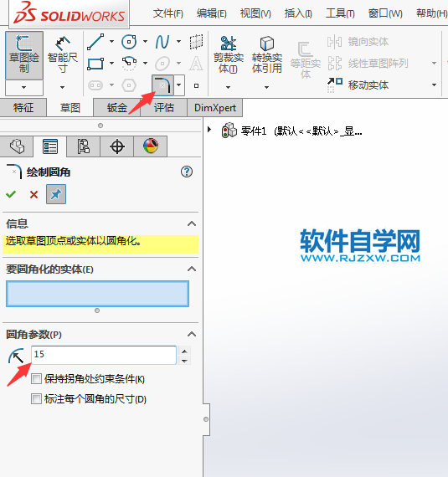Cancel fillet with red X
The width and height of the screenshot is (448, 477).
tap(33, 194)
